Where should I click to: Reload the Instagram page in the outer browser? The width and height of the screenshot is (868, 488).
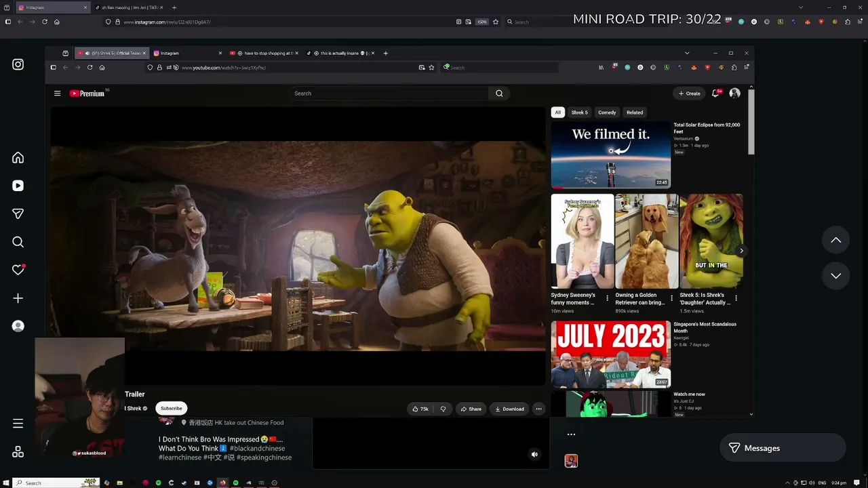[45, 22]
